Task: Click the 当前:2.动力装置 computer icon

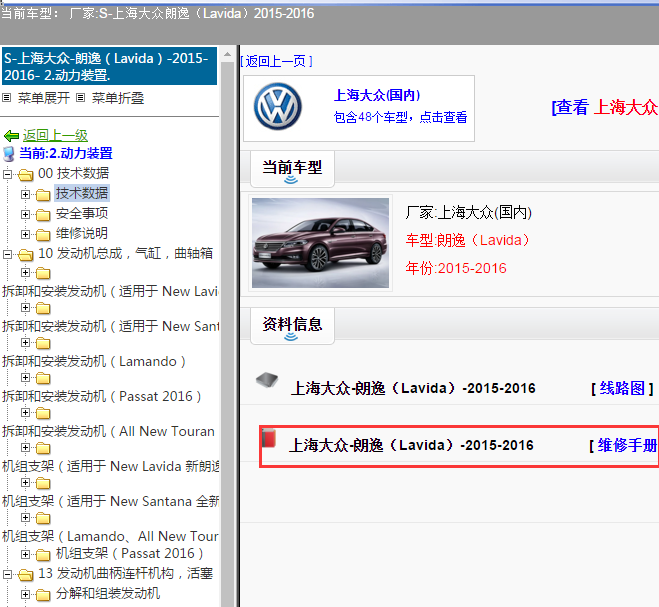Action: point(9,154)
